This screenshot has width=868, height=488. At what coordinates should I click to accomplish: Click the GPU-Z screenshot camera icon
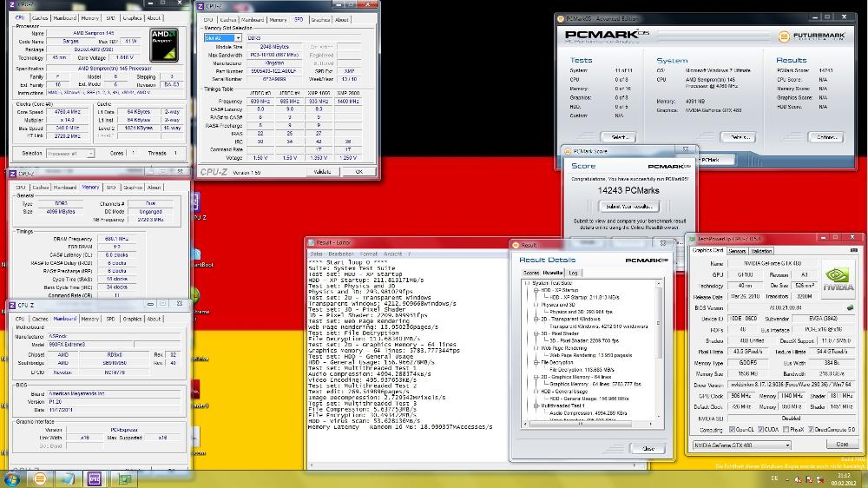click(853, 250)
